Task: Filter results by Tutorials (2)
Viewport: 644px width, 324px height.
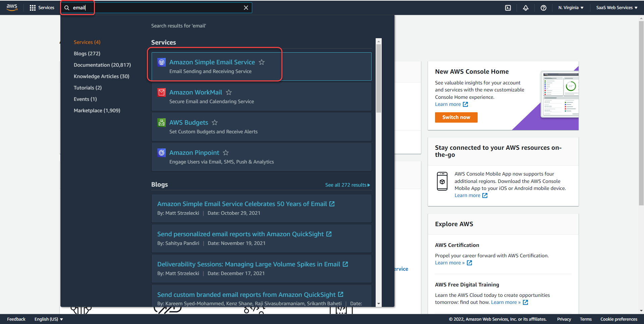Action: pos(88,88)
